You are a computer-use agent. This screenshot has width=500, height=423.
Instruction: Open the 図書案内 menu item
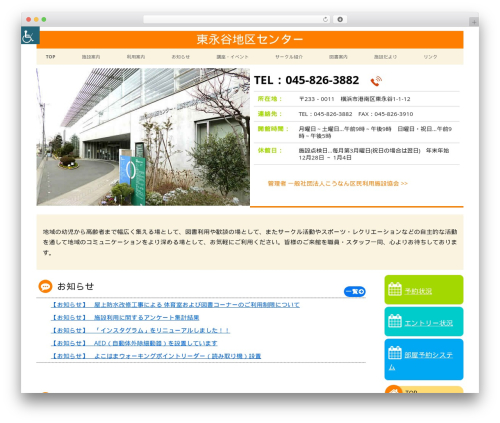tap(338, 57)
